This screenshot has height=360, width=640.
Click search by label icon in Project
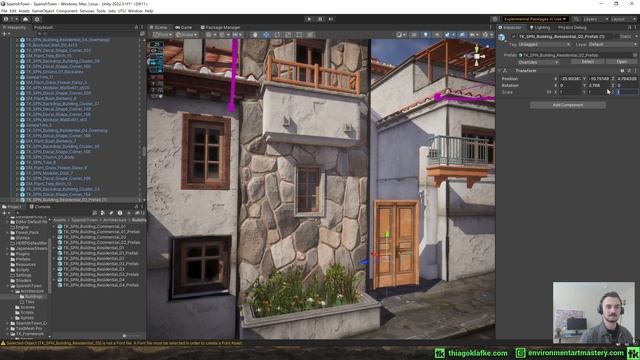click(111, 213)
